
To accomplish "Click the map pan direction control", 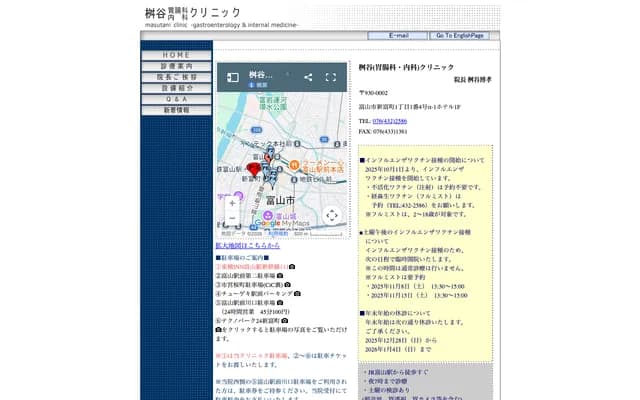I will tap(332, 216).
